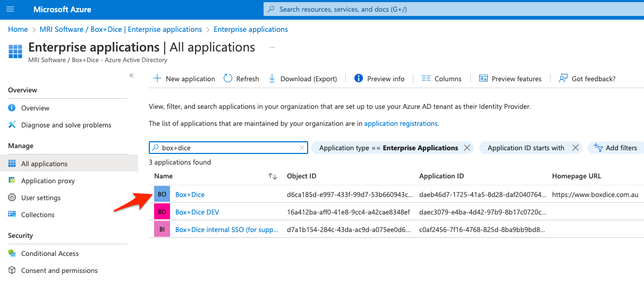Click the Preview features label
Screen dimensions: 644x283
click(x=516, y=79)
